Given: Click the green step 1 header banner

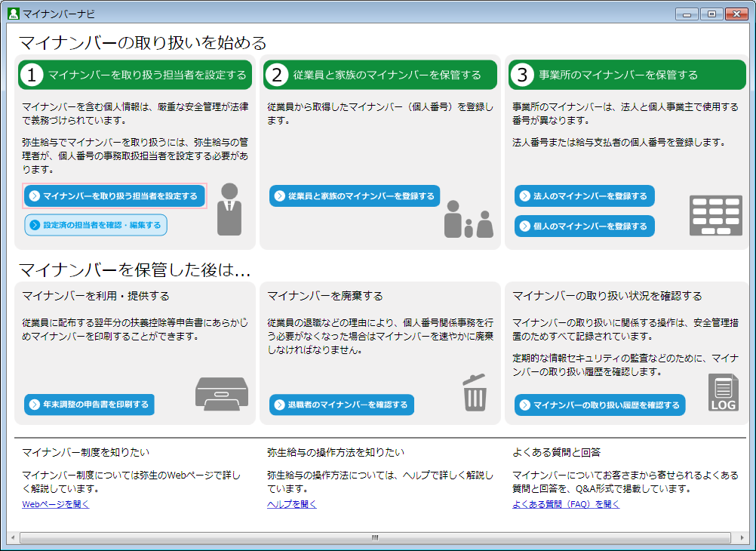Looking at the screenshot, I should pyautogui.click(x=136, y=75).
